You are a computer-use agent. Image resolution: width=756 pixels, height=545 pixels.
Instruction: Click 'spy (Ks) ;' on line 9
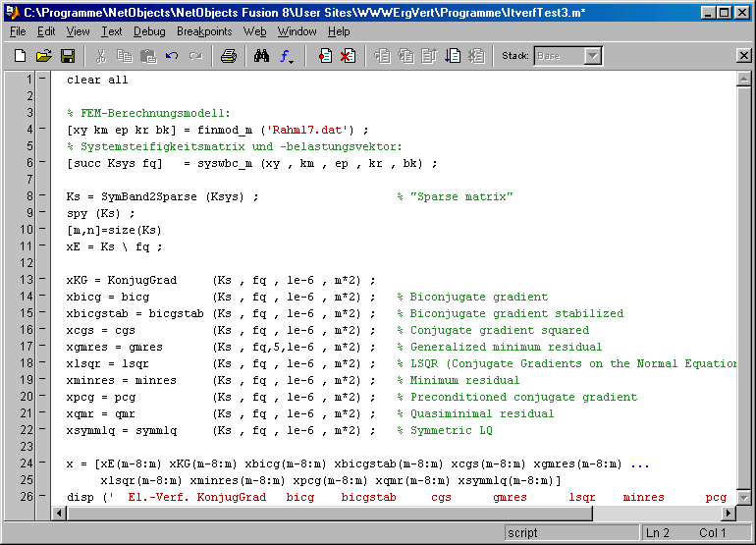click(101, 214)
